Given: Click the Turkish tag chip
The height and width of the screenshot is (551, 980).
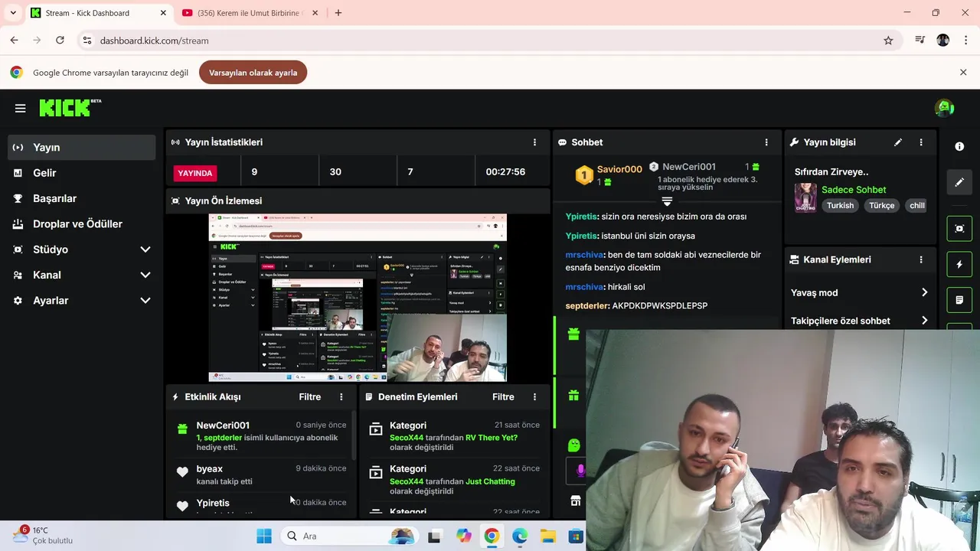Looking at the screenshot, I should (840, 205).
